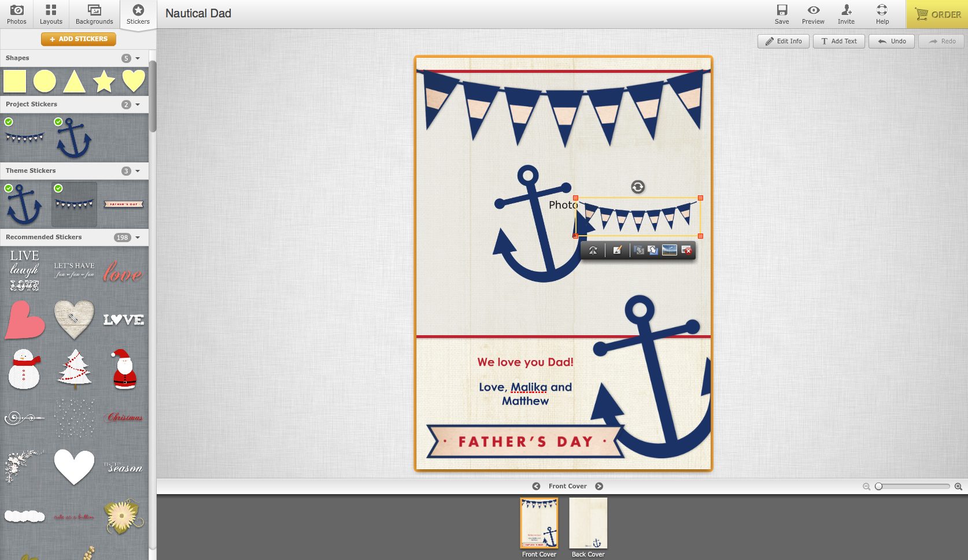Preview the card design
Image resolution: width=968 pixels, height=560 pixels.
(813, 14)
